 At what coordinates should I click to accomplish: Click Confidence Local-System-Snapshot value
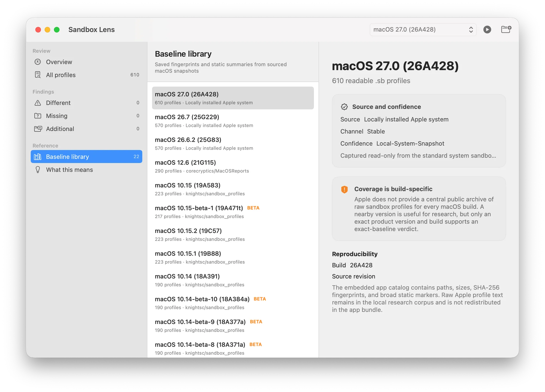[x=410, y=143]
